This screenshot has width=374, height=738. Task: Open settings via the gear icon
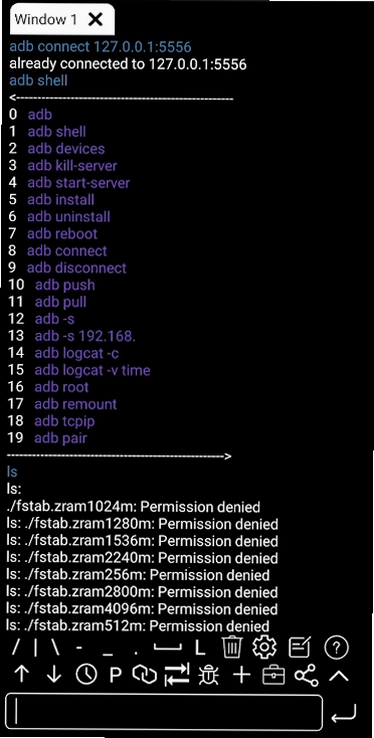(264, 648)
